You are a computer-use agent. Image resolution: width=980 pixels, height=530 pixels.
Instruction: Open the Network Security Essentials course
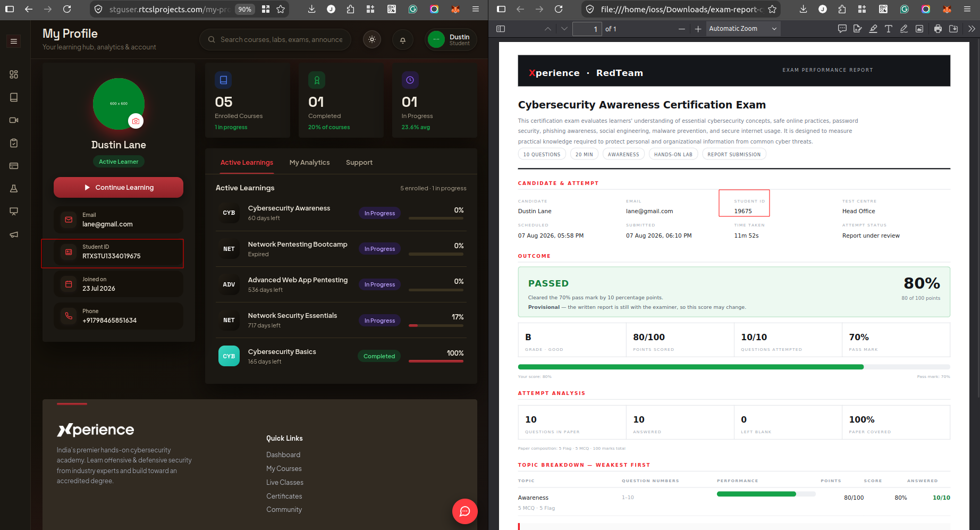pos(341,320)
